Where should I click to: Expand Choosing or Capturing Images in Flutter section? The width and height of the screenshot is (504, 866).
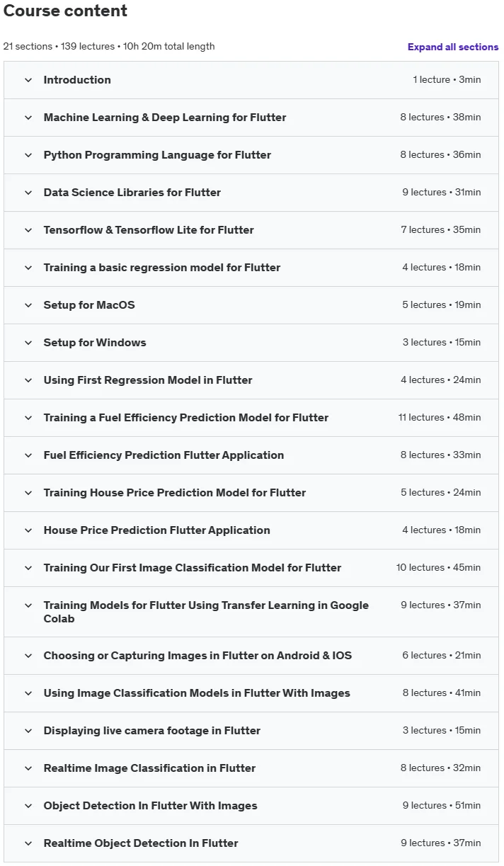pos(251,656)
